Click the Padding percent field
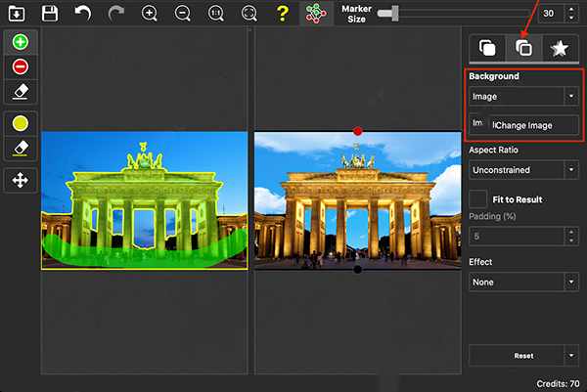Viewport: 587px width, 392px height. click(517, 237)
